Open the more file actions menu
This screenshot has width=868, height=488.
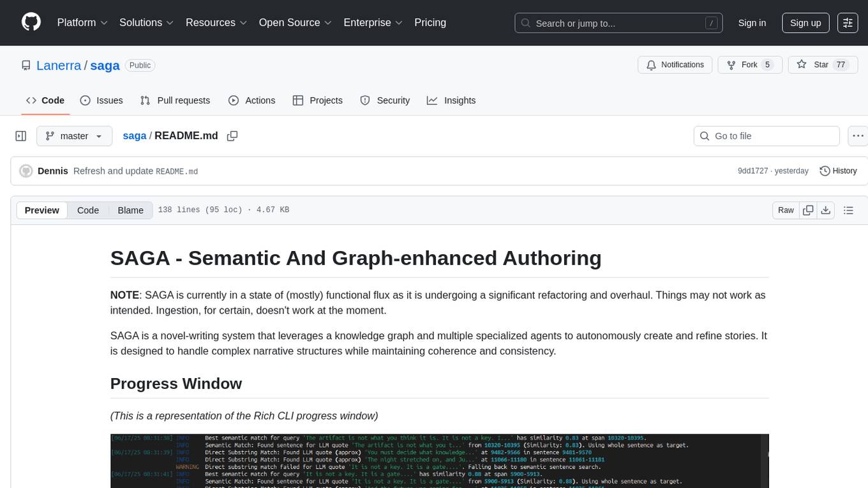click(858, 136)
